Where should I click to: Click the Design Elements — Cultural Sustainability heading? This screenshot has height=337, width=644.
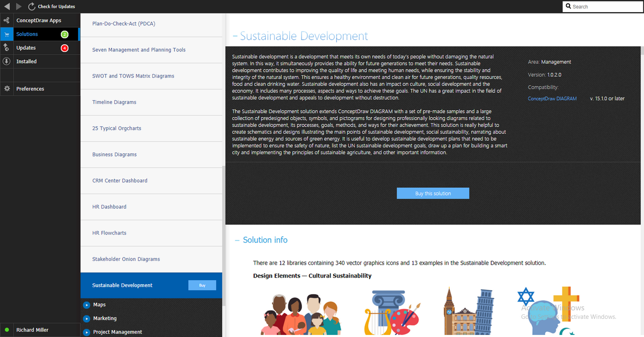(x=312, y=276)
